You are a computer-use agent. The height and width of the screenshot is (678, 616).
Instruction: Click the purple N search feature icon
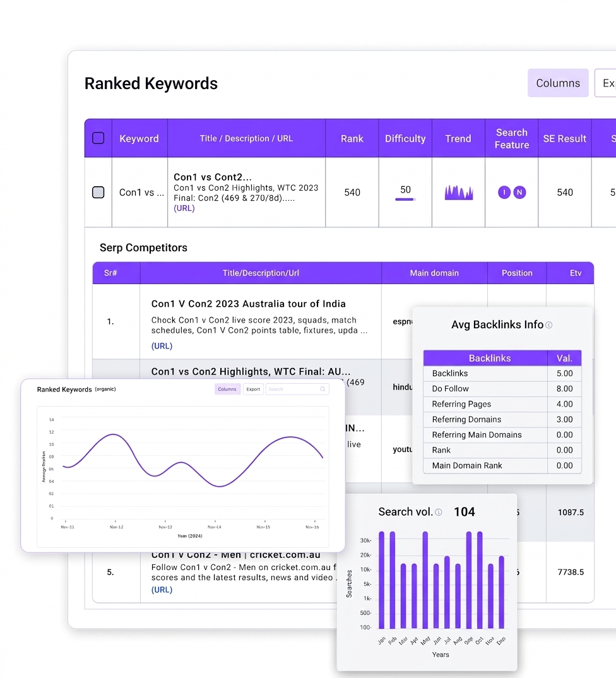[519, 193]
